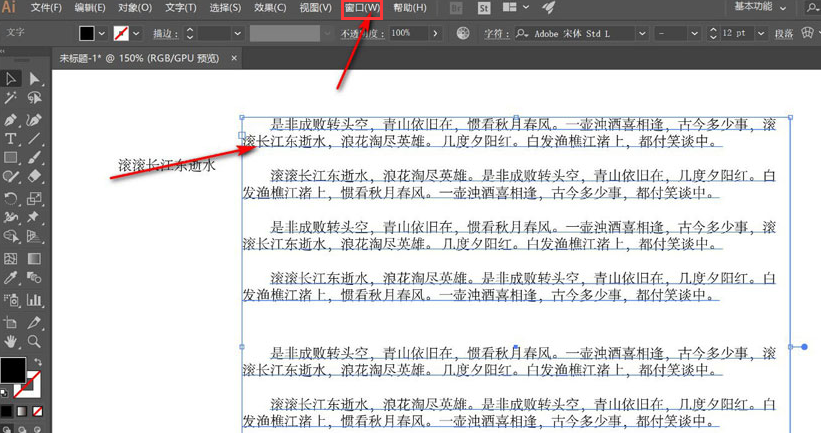Select the Direct Selection tool
The image size is (821, 433).
tap(35, 78)
